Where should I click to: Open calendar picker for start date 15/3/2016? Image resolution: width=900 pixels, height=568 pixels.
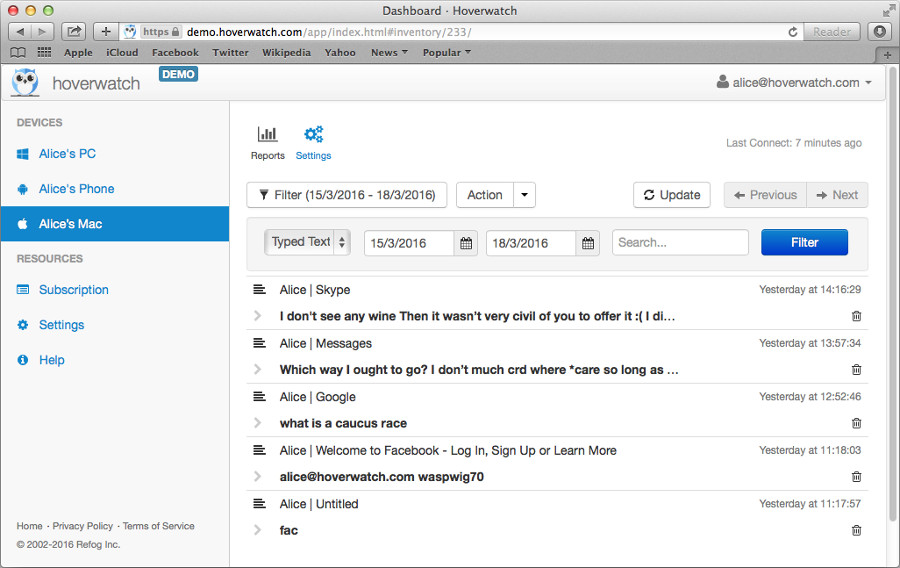pyautogui.click(x=466, y=243)
